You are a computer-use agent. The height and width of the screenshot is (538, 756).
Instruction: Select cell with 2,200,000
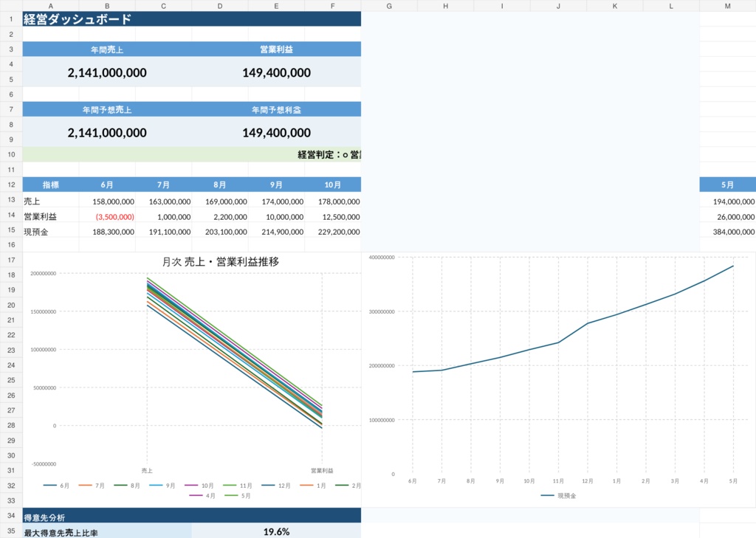point(220,216)
